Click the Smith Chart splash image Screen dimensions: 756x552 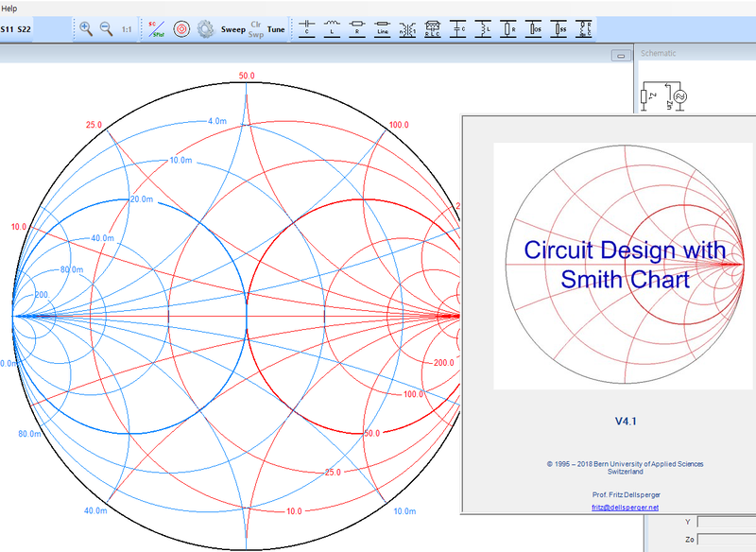click(x=623, y=267)
